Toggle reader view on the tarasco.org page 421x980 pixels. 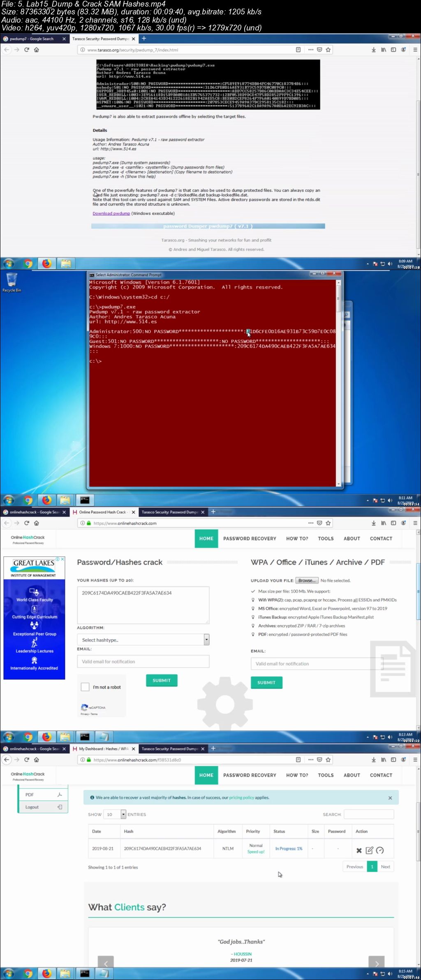pos(298,50)
